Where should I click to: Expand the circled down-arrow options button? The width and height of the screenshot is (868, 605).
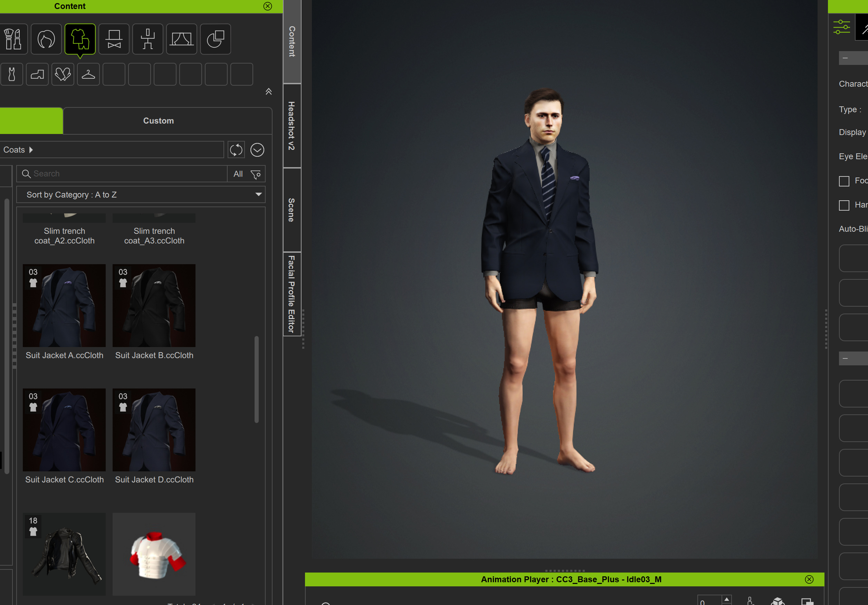click(257, 150)
